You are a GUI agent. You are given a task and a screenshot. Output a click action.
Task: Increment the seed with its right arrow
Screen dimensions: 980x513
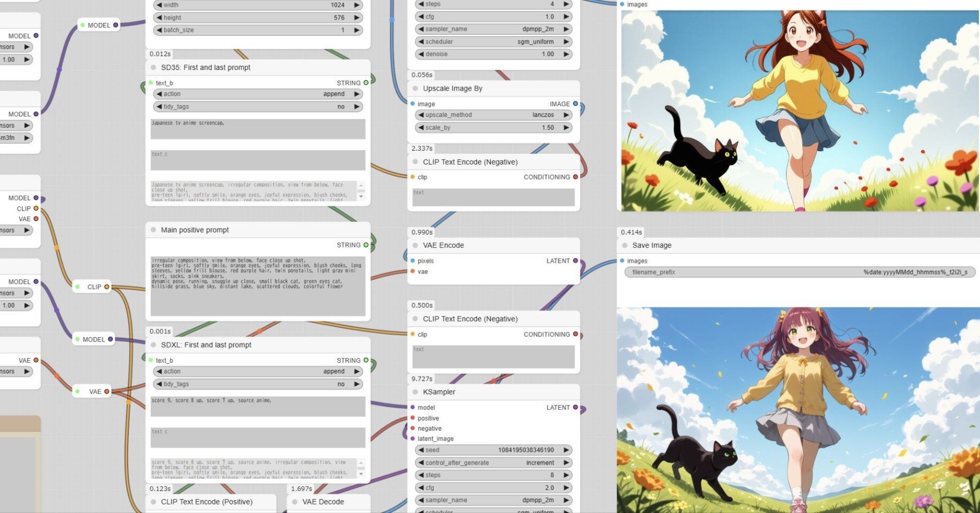566,450
